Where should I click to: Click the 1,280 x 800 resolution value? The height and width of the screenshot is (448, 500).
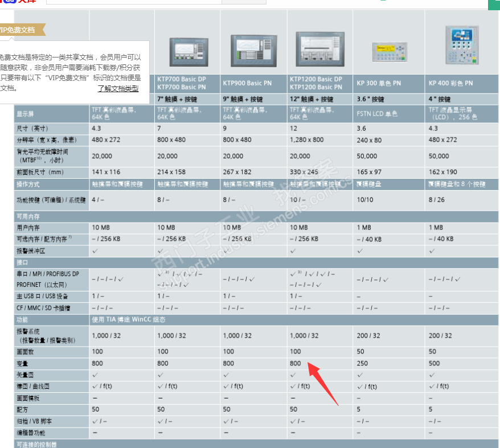tap(306, 139)
